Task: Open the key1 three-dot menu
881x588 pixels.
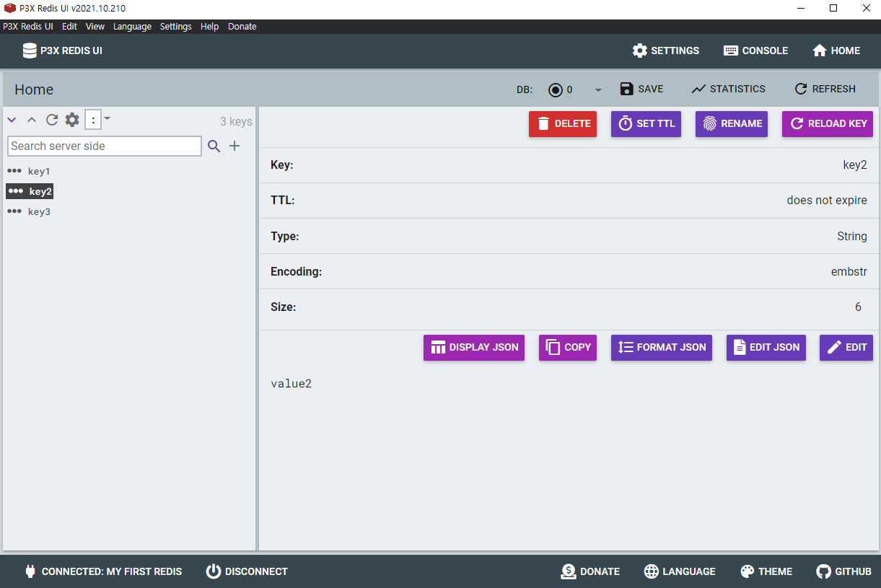Action: point(14,171)
